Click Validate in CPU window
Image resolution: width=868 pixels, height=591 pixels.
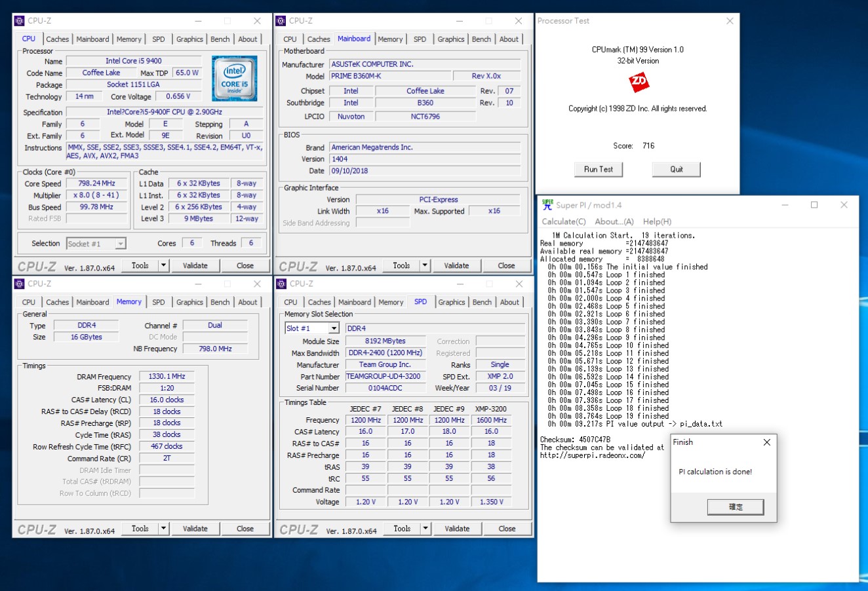point(195,265)
